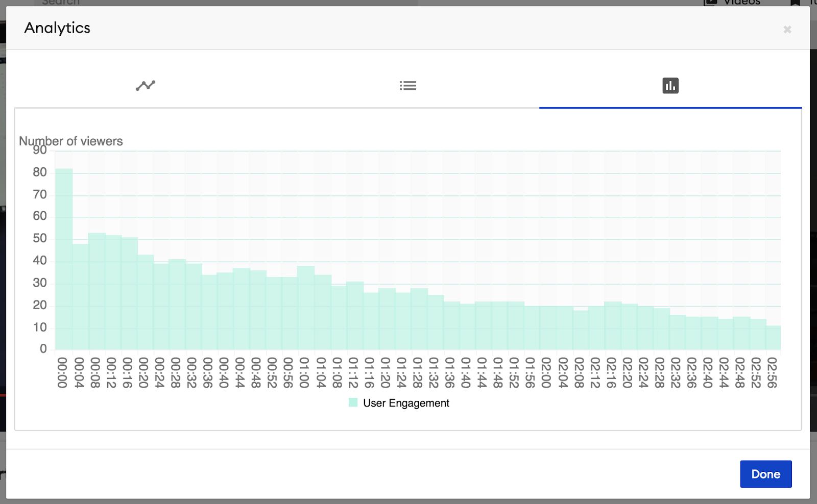Toggle the User Engagement legend swatch
The image size is (817, 504).
pos(353,402)
